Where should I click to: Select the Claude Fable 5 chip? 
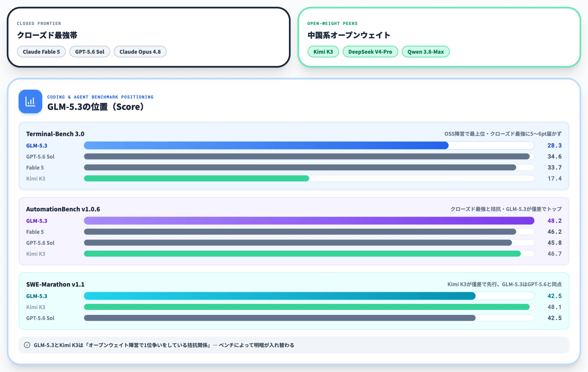click(x=41, y=52)
